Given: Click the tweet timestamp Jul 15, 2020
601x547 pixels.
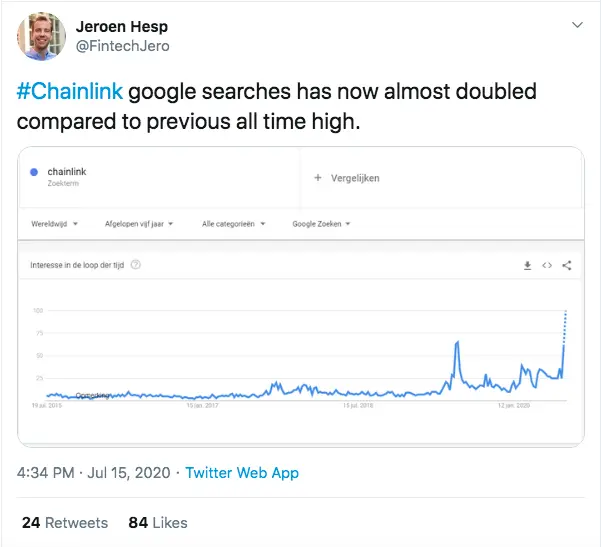Looking at the screenshot, I should pos(129,473).
